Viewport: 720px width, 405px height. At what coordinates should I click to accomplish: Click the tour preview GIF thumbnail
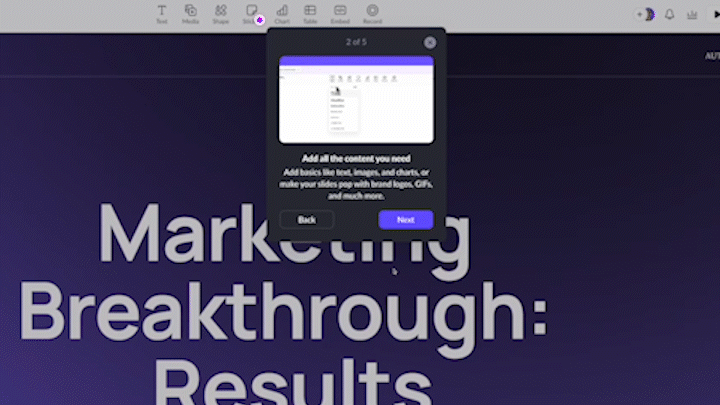[x=356, y=100]
